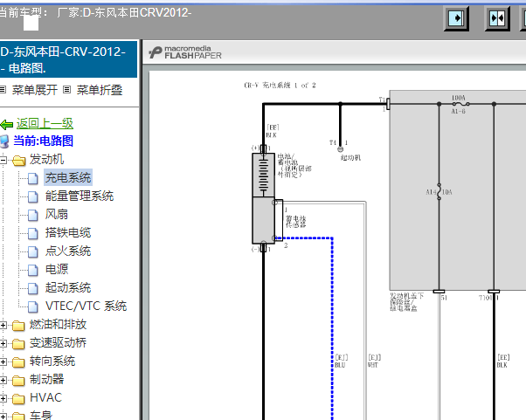The height and width of the screenshot is (420, 526).
Task: Click the 蓄电池传感器 label in diagram
Action: pos(295,222)
